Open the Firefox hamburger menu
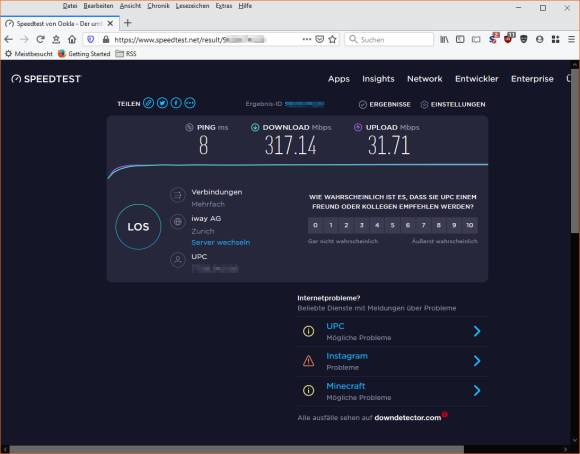The height and width of the screenshot is (454, 580). [x=571, y=39]
